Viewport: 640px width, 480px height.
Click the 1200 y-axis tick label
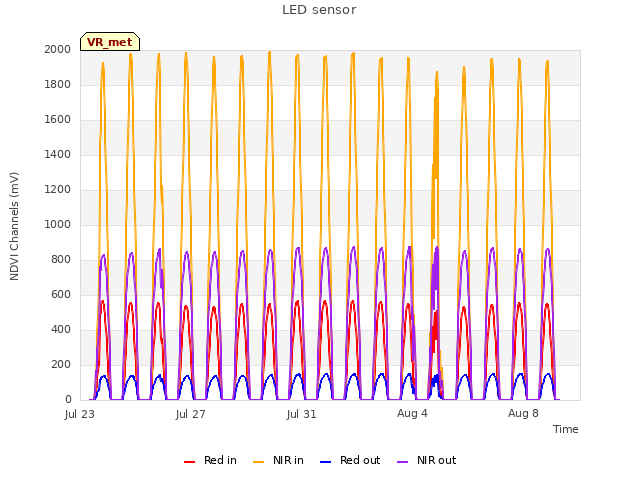point(58,189)
